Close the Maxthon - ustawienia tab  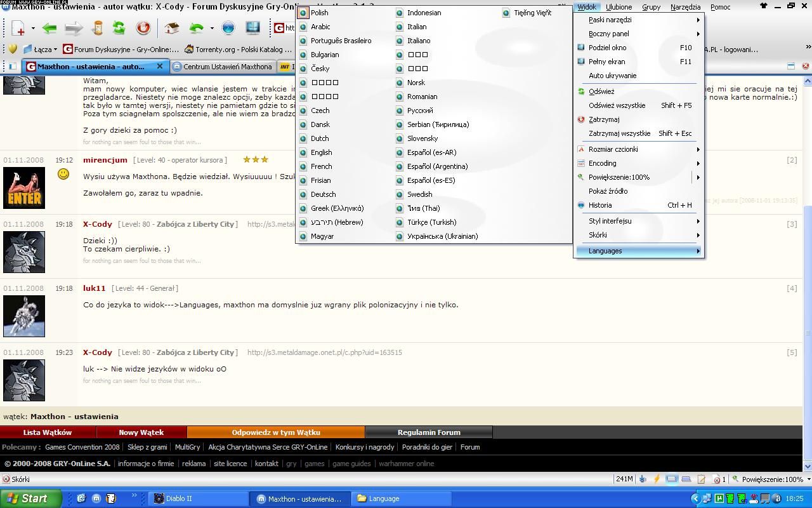(160, 66)
